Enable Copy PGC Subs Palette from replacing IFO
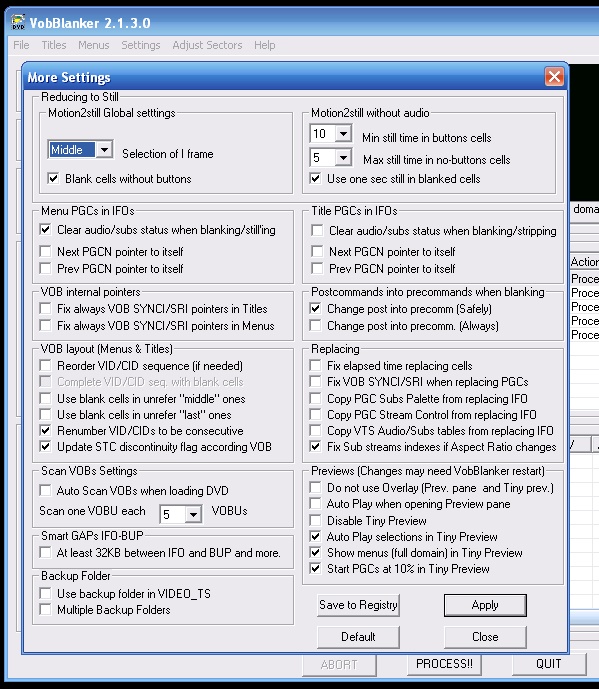 click(315, 399)
